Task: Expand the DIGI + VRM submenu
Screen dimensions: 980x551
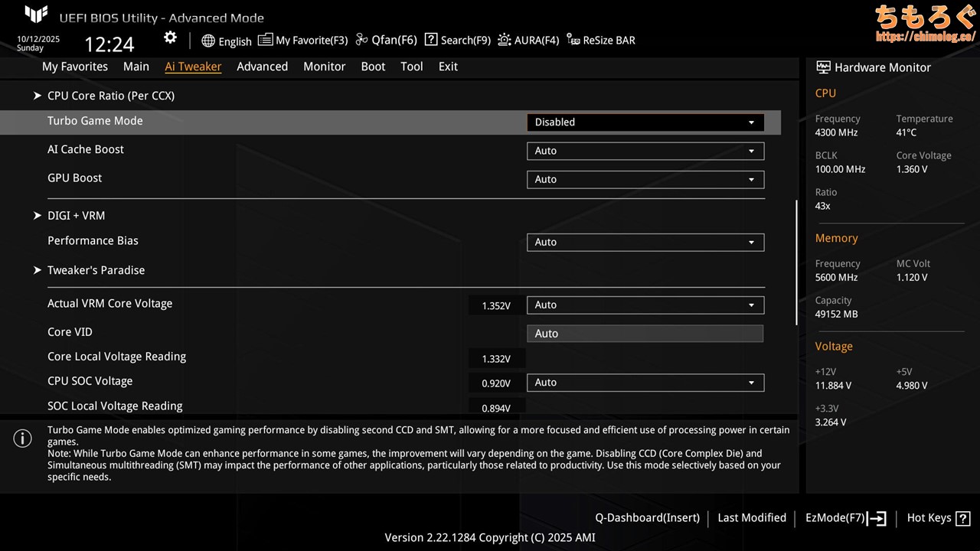Action: pyautogui.click(x=76, y=216)
